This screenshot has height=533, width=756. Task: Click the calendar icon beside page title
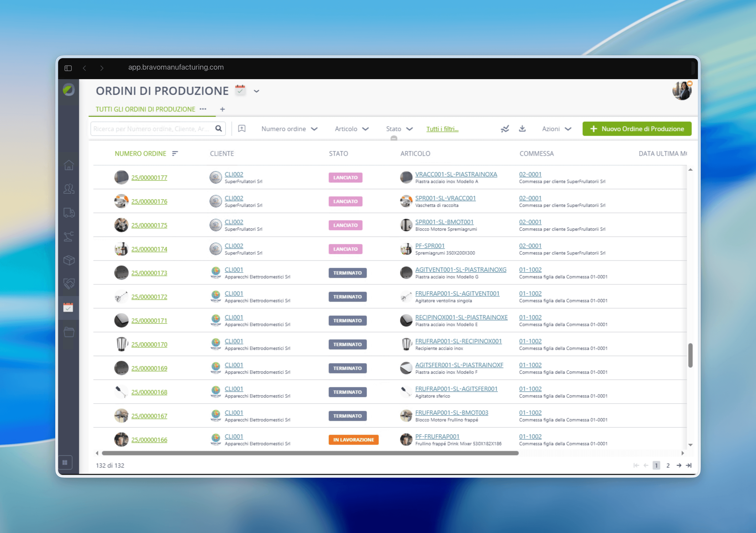tap(240, 90)
